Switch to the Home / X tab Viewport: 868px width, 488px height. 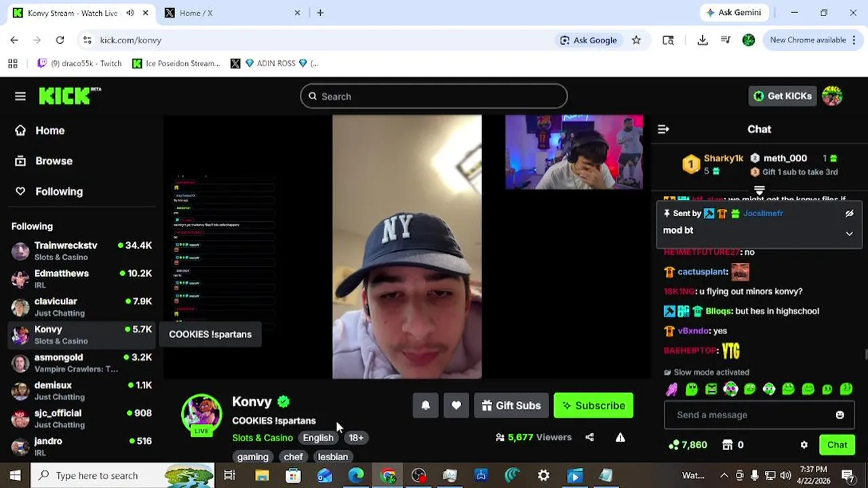click(x=231, y=13)
